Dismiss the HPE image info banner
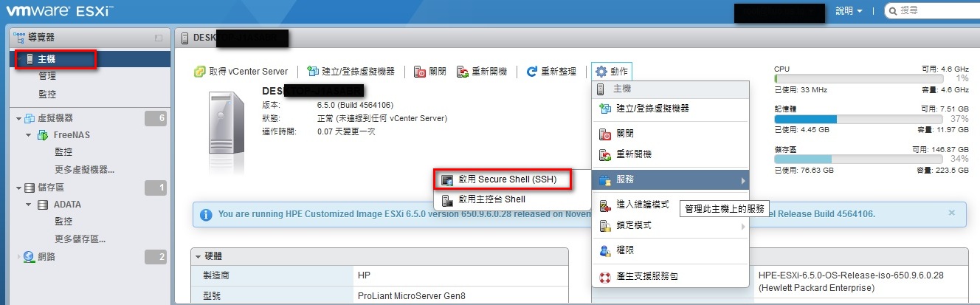The height and width of the screenshot is (305, 980). [x=951, y=213]
